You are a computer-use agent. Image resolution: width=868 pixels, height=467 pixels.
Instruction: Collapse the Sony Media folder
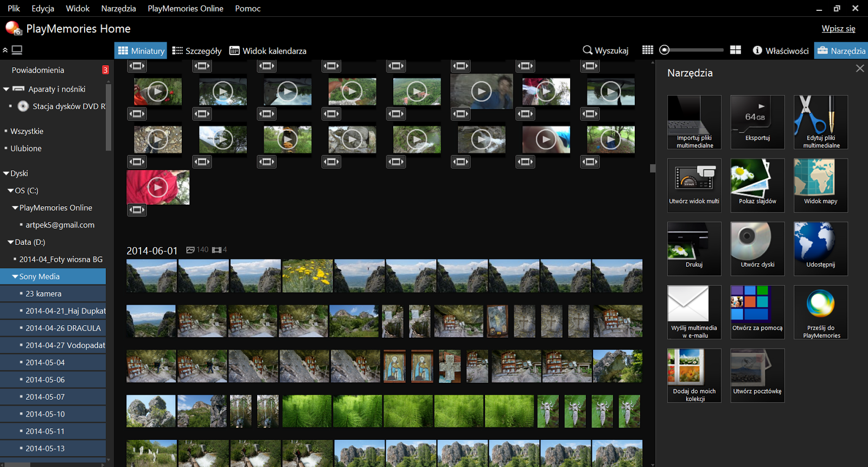(15, 276)
